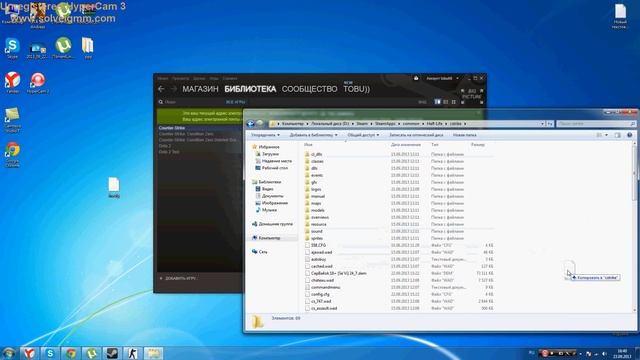Open Yandex from taskbar

tap(29, 353)
